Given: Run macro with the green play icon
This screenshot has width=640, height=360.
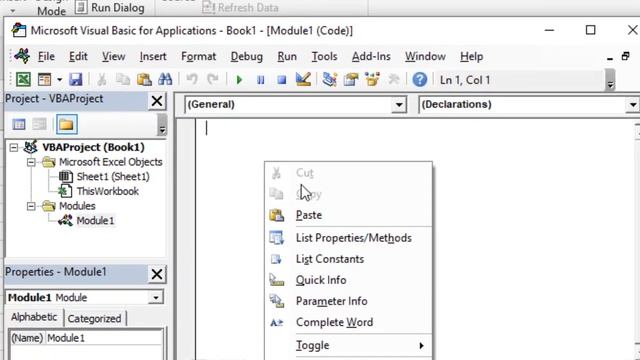Looking at the screenshot, I should click(240, 80).
